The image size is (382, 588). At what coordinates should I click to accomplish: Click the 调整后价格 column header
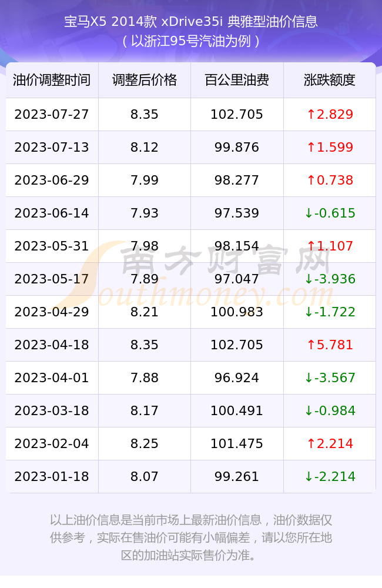click(145, 80)
